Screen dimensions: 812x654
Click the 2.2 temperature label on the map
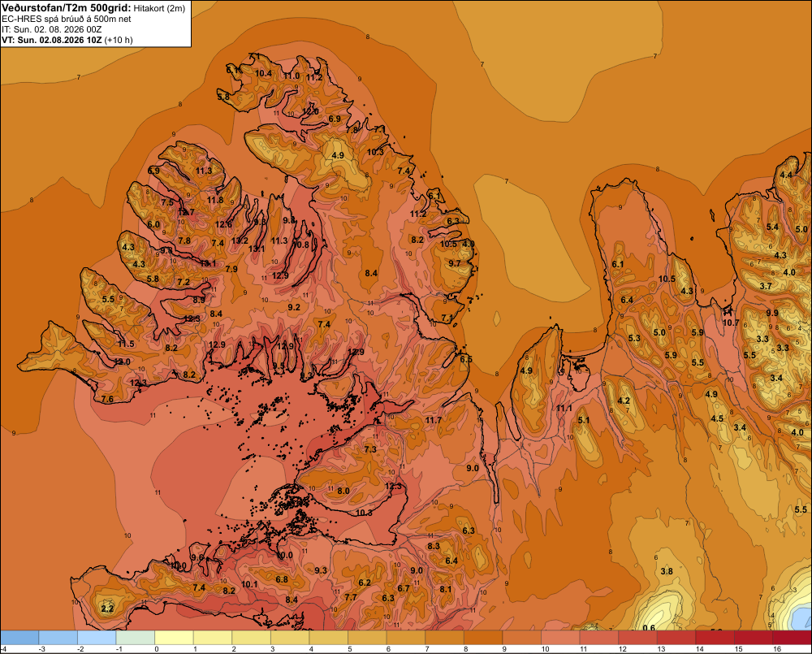pos(107,609)
